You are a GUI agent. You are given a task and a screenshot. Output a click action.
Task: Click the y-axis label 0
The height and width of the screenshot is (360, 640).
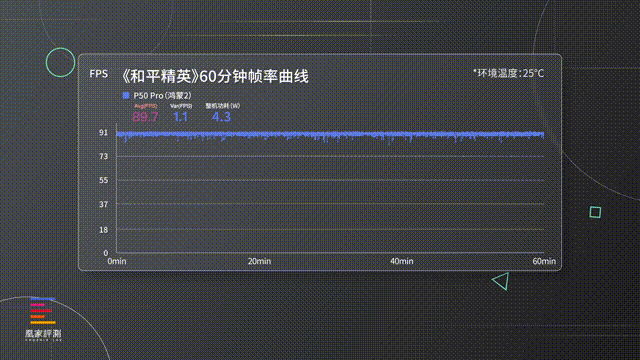[x=106, y=253]
